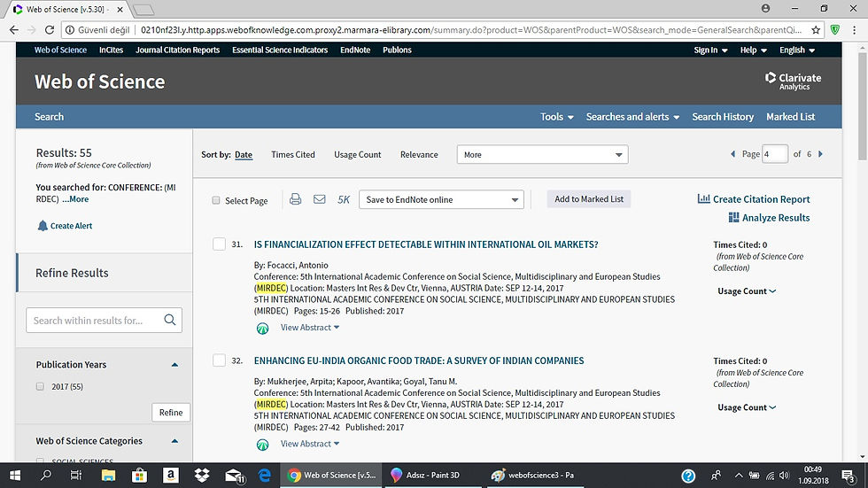868x488 pixels.
Task: Open the English language dropdown
Action: [x=797, y=50]
